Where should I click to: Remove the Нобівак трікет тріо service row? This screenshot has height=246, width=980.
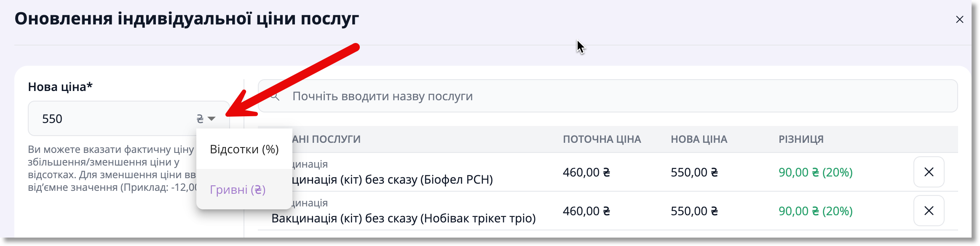[929, 211]
